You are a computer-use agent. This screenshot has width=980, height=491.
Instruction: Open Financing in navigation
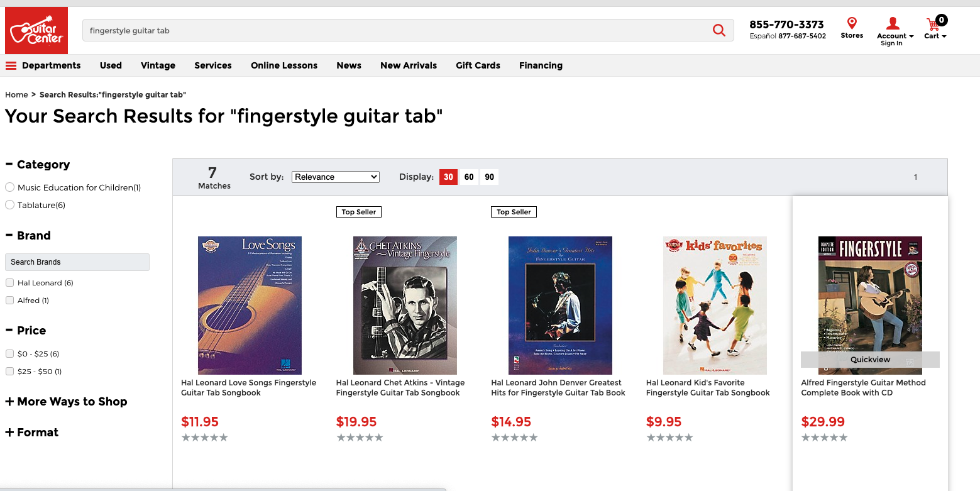541,65
